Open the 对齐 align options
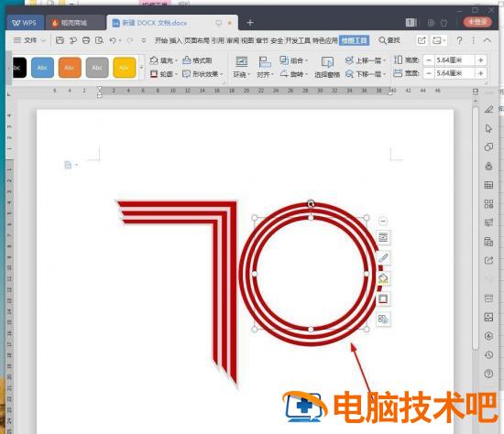 265,67
